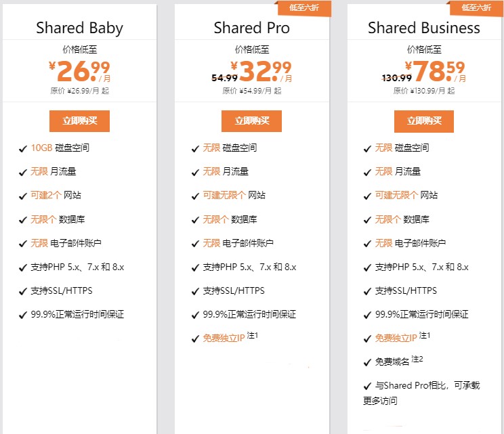Open the 可建2个 link in Shared Baby
The height and width of the screenshot is (434, 504).
pos(46,196)
